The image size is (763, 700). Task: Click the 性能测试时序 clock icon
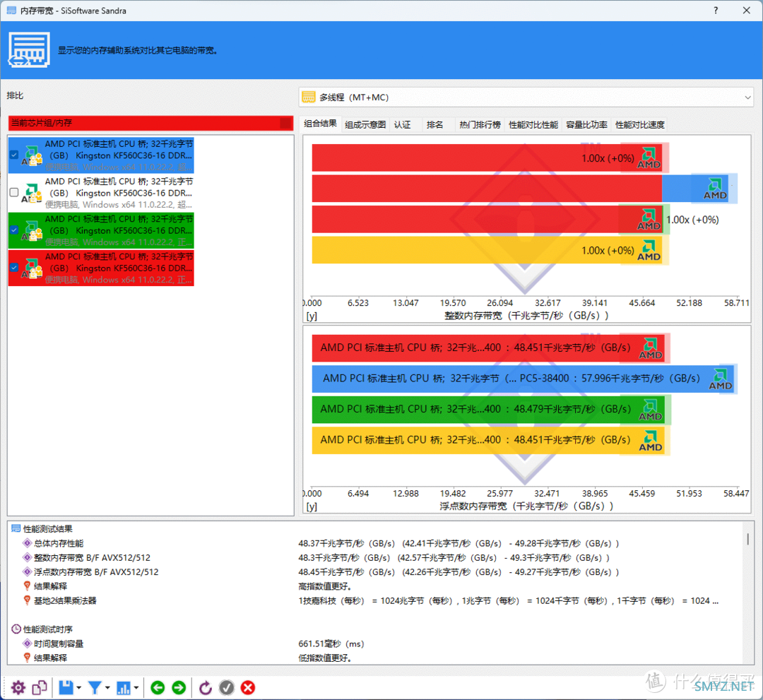coord(16,629)
